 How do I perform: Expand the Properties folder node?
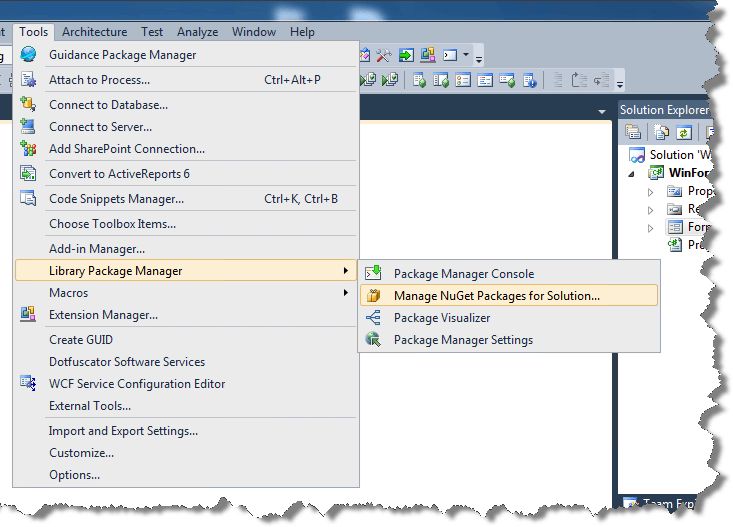(x=650, y=192)
